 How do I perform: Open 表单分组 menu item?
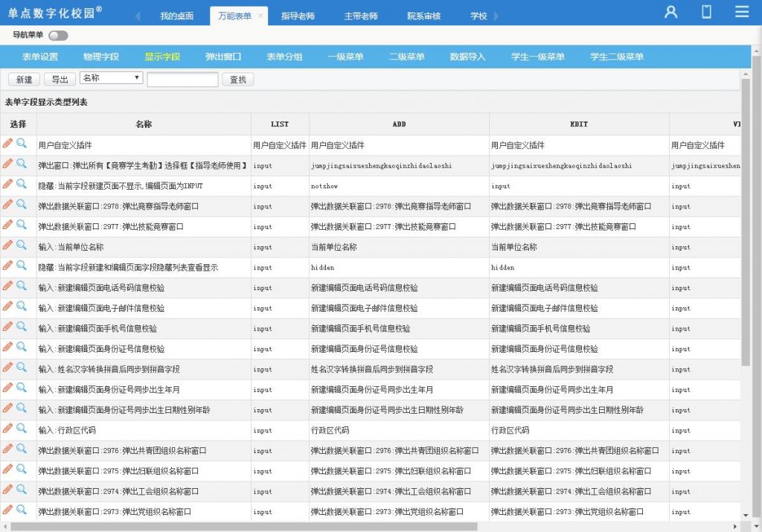coord(284,57)
